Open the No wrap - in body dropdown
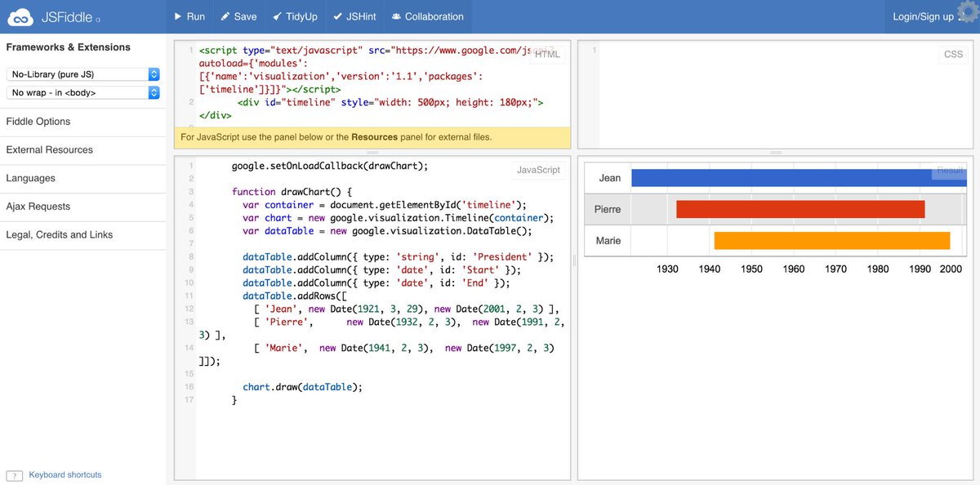The image size is (980, 485). [80, 92]
